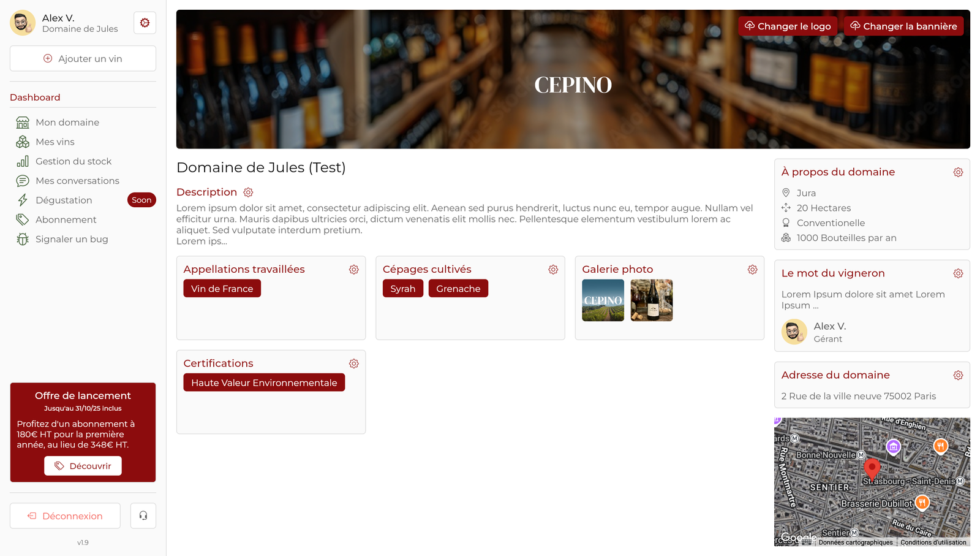Open the wine bottle gallery thumbnail
This screenshot has width=980, height=556.
click(x=652, y=300)
